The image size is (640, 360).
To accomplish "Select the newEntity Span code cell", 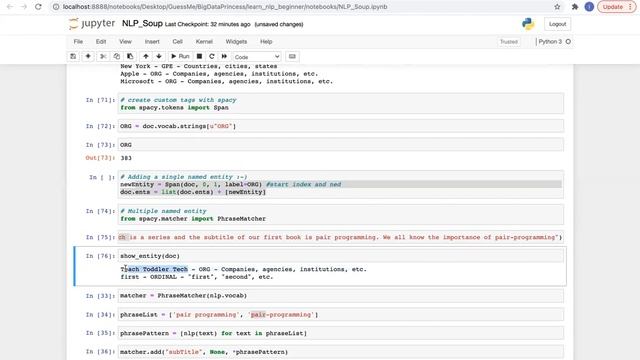I will (341, 184).
